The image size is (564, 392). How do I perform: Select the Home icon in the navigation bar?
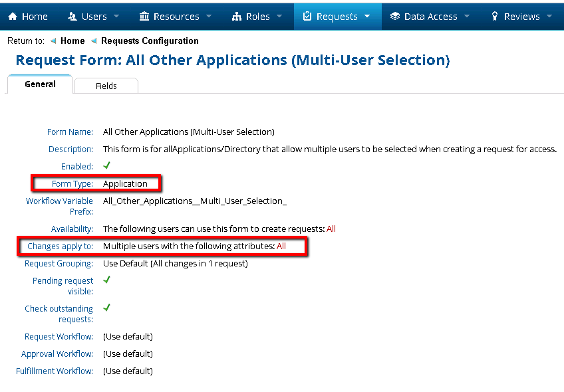pyautogui.click(x=13, y=16)
